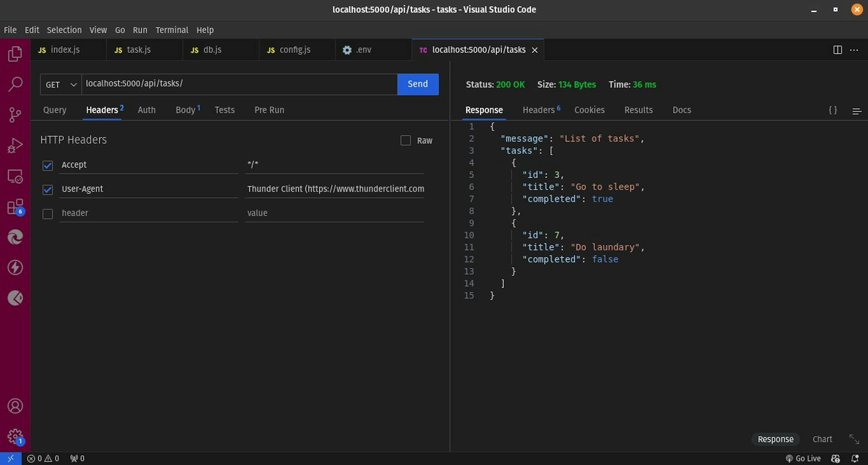The image size is (868, 465).
Task: Switch to the Body request tab
Action: 186,110
